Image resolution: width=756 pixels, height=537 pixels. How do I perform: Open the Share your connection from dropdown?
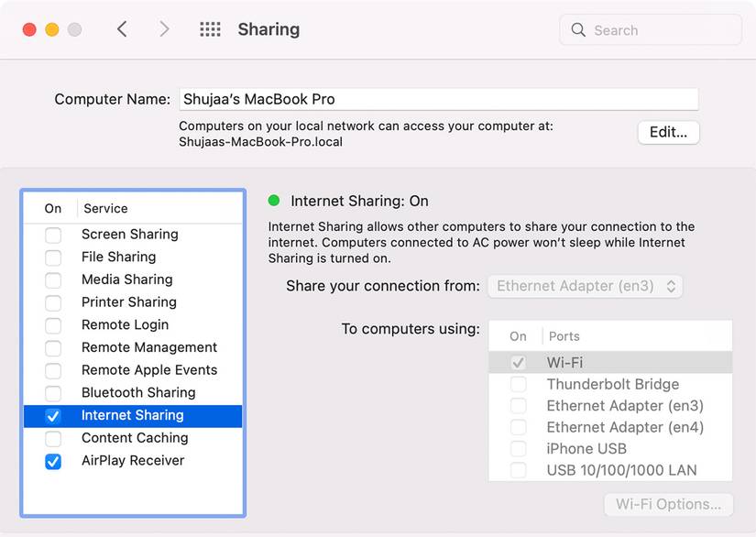pyautogui.click(x=585, y=285)
